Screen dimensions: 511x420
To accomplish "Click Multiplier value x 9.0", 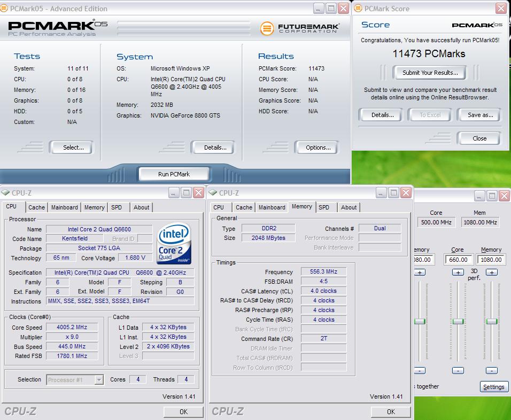I will (72, 337).
